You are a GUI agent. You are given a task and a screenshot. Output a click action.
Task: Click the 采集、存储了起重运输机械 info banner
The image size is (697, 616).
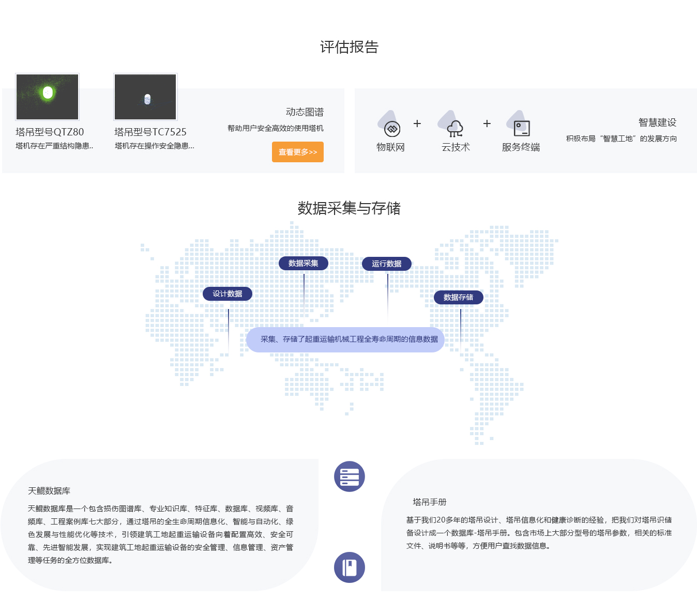[345, 340]
